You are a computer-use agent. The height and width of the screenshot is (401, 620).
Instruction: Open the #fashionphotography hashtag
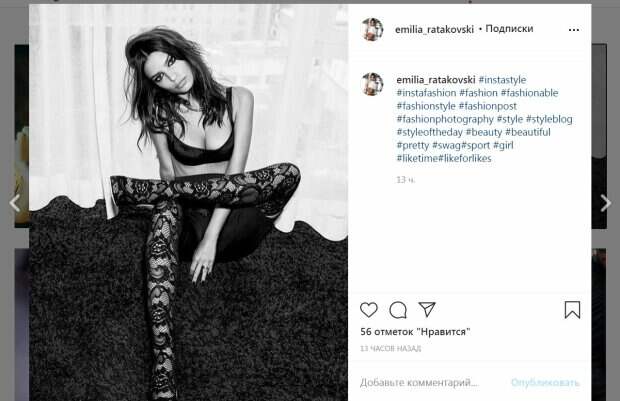click(x=445, y=119)
